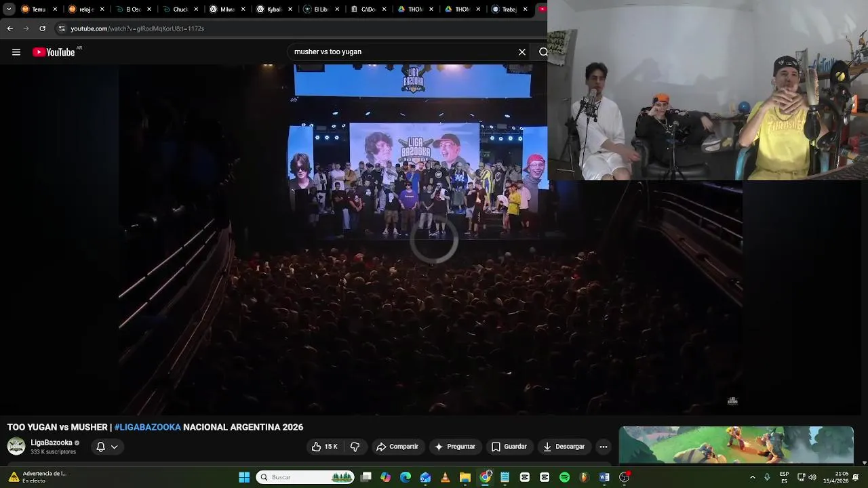Go back in browser history
This screenshot has width=868, height=488.
point(9,28)
